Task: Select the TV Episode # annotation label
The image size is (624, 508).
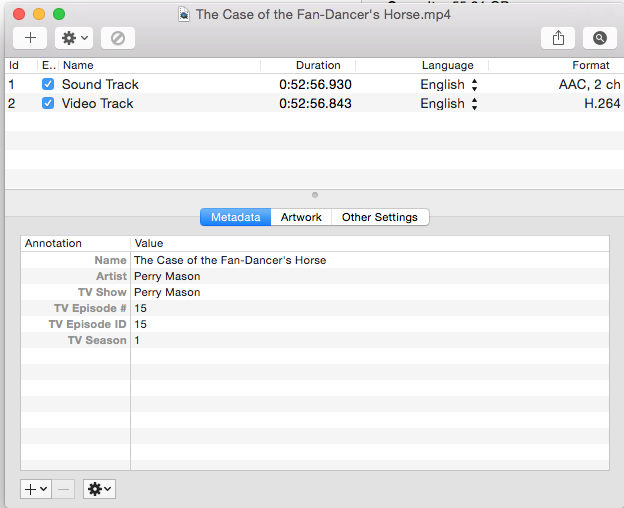Action: 90,308
